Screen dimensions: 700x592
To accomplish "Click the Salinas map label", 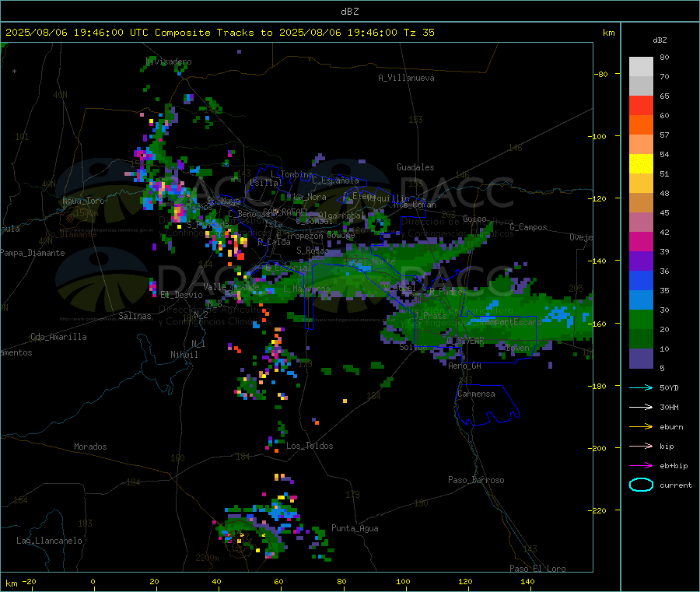I will pyautogui.click(x=135, y=316).
